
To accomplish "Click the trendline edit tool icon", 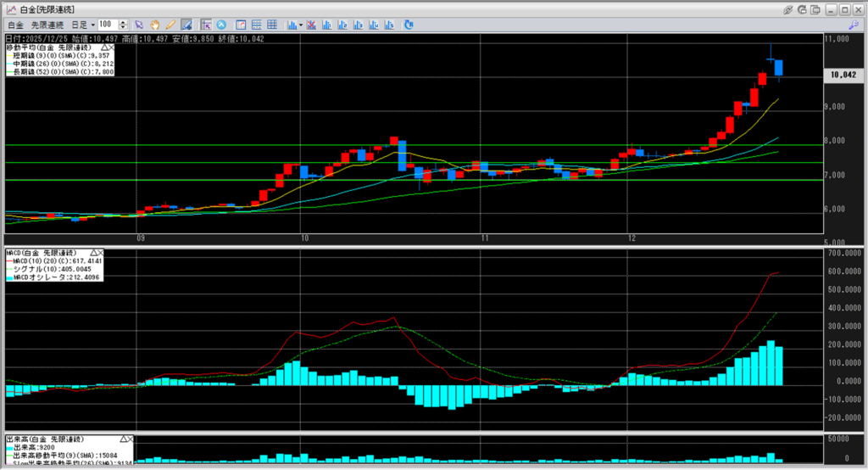I will click(187, 25).
